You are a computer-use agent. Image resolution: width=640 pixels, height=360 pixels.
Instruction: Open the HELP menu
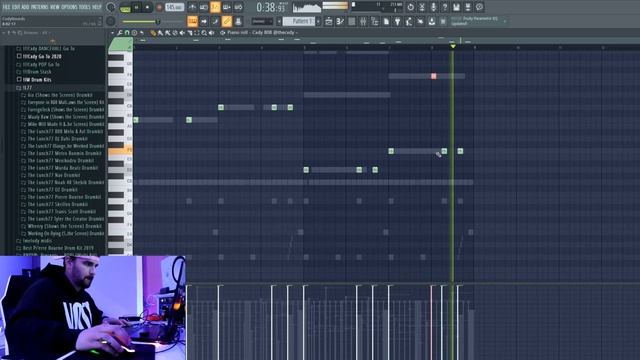pyautogui.click(x=97, y=7)
